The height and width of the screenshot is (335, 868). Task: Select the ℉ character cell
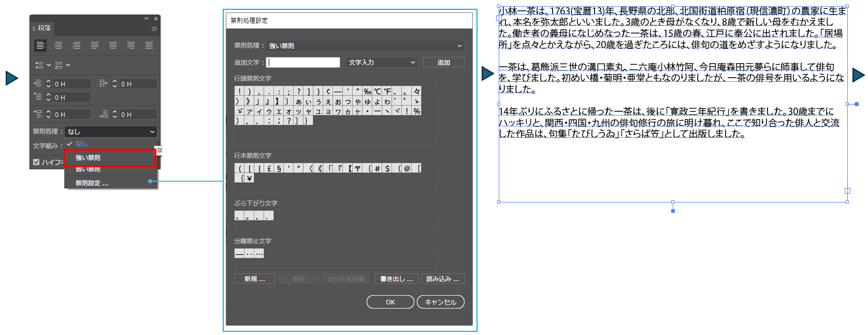[x=387, y=91]
